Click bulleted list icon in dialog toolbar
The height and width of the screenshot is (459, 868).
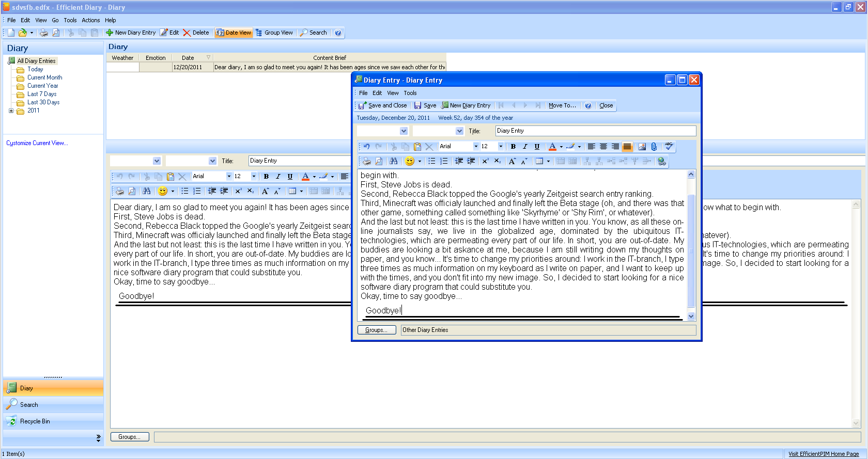(432, 161)
